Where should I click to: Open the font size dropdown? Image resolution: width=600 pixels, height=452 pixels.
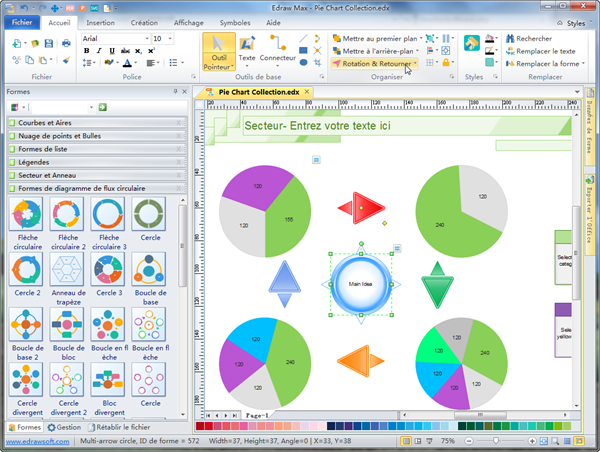point(170,39)
